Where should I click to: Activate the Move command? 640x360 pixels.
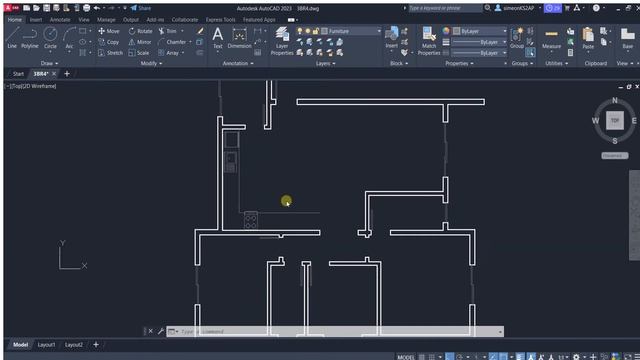coord(109,31)
